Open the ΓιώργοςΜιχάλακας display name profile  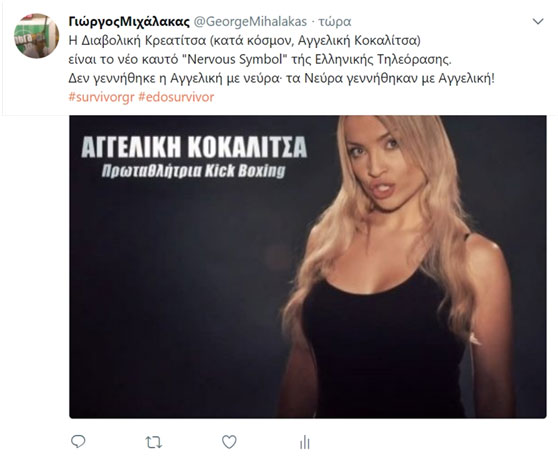(129, 22)
